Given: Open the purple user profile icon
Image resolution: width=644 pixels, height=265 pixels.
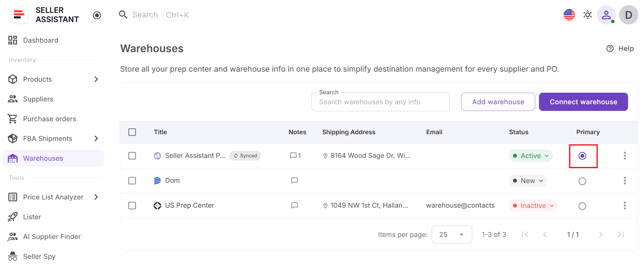Looking at the screenshot, I should (606, 15).
